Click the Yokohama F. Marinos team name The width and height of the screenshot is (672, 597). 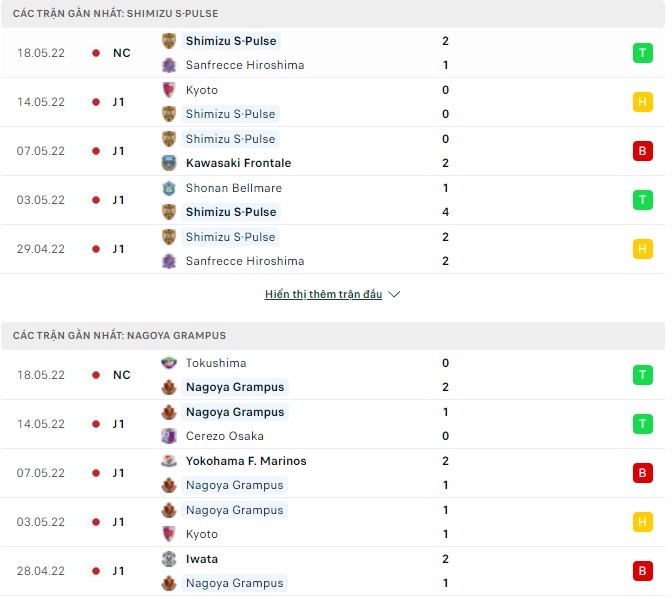pos(246,461)
